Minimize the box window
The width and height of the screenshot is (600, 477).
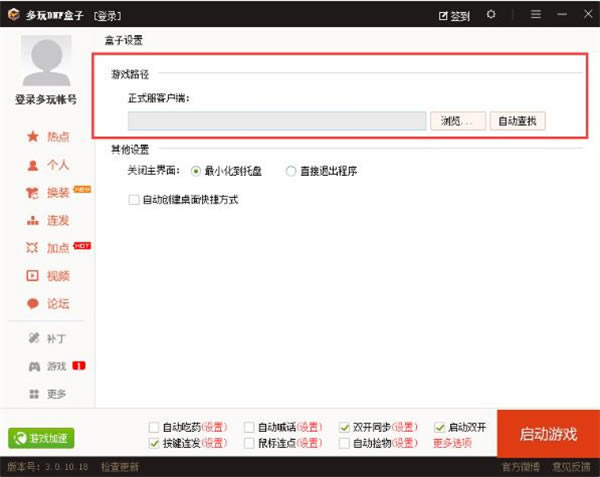pos(562,14)
